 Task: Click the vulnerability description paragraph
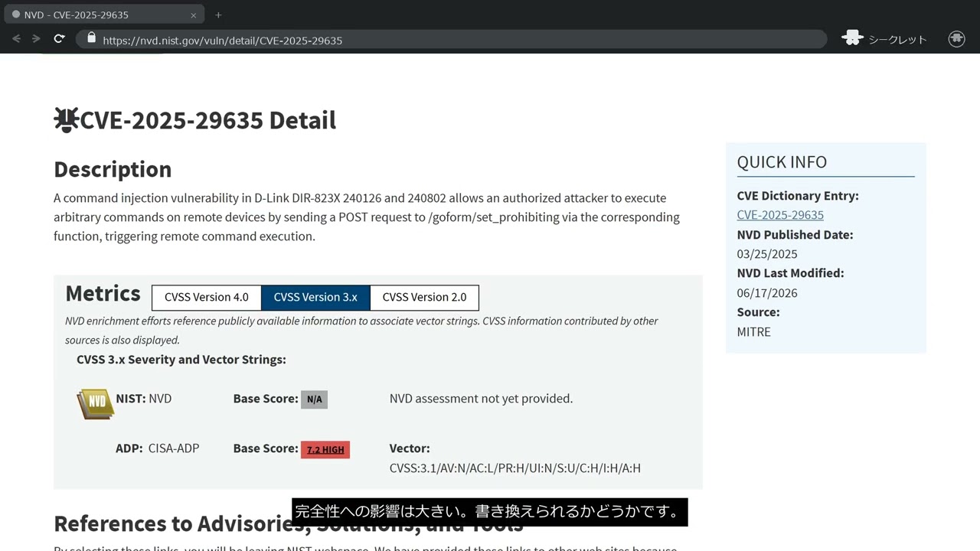(x=367, y=217)
